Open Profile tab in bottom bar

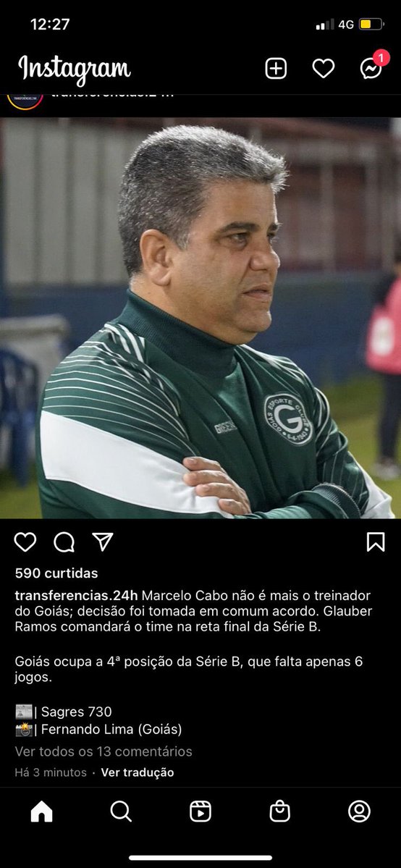pyautogui.click(x=360, y=812)
